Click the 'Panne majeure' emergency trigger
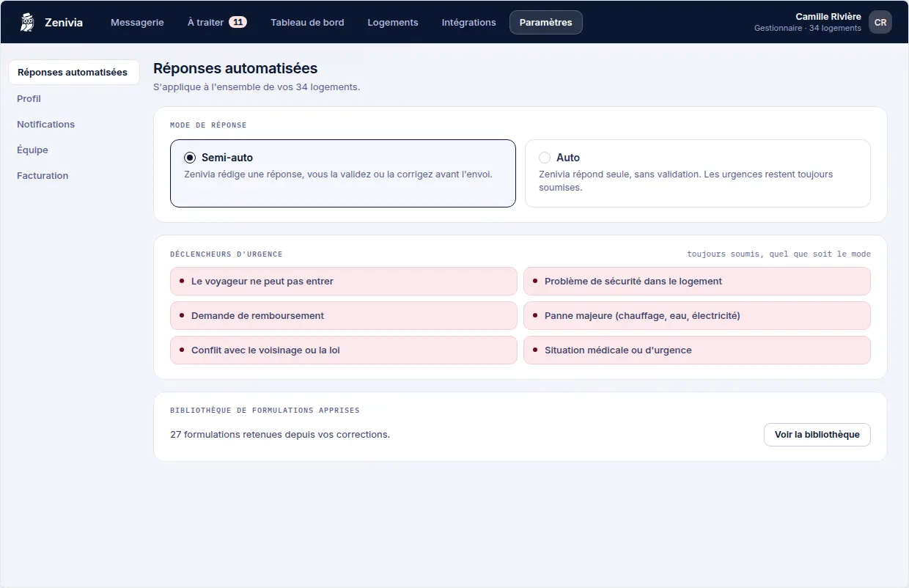Screen dimensions: 909x588 (x=697, y=315)
